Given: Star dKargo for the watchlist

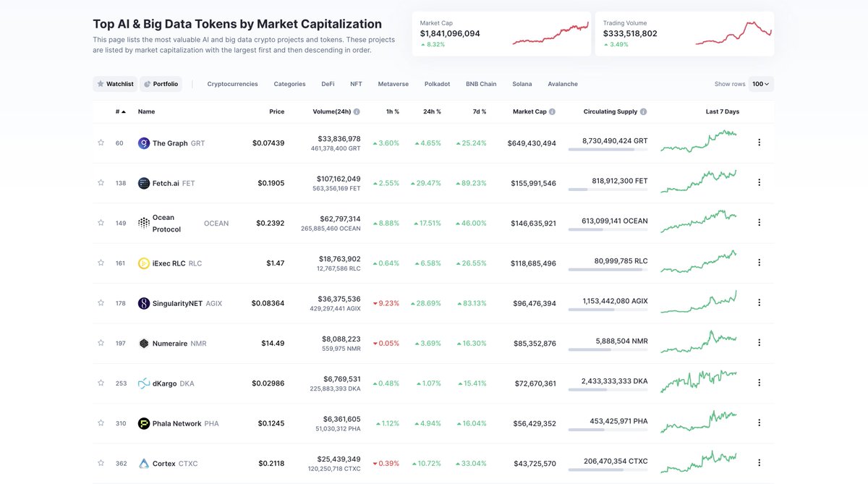Looking at the screenshot, I should (101, 382).
